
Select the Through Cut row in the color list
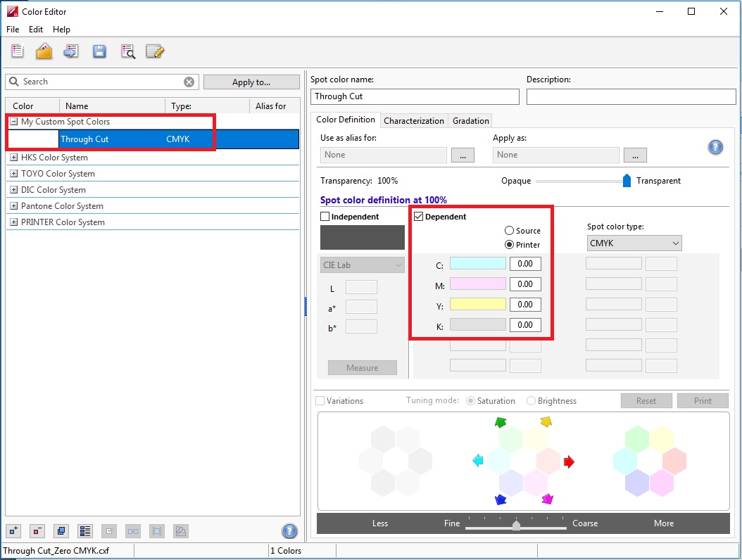tap(152, 139)
